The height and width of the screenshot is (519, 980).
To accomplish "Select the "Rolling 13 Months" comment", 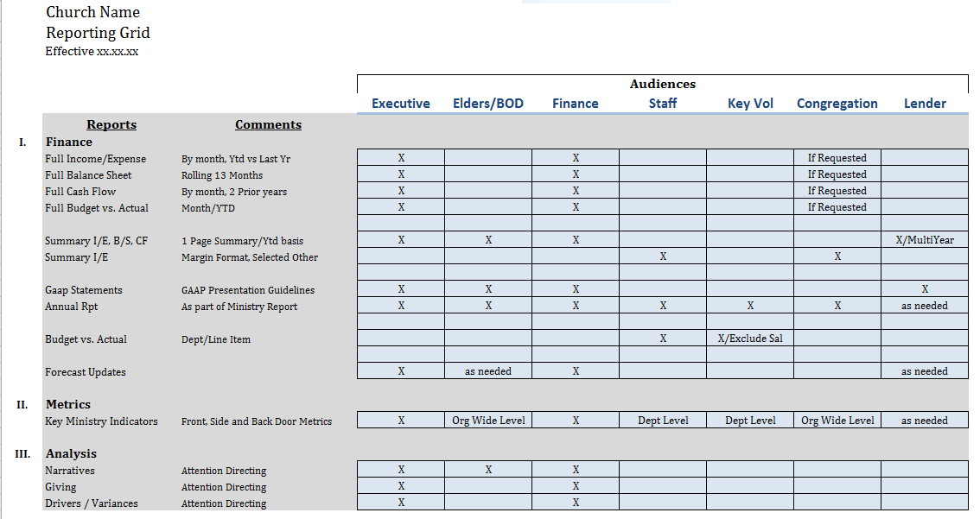I will (x=222, y=175).
